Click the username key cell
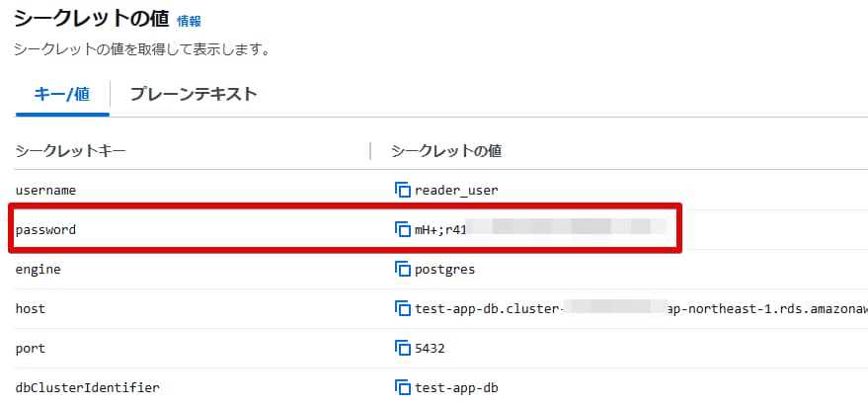Viewport: 868px width, 407px height. coord(45,190)
